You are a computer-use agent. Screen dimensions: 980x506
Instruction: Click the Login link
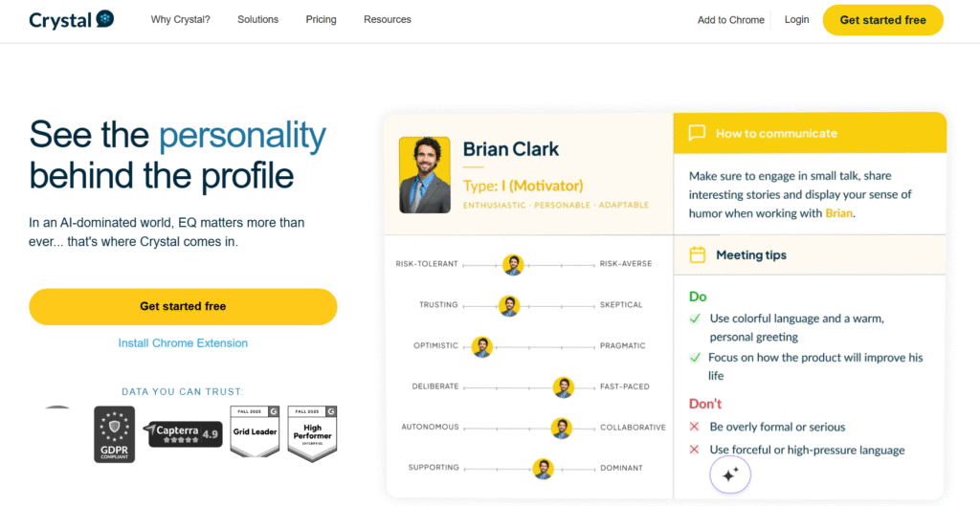click(797, 19)
